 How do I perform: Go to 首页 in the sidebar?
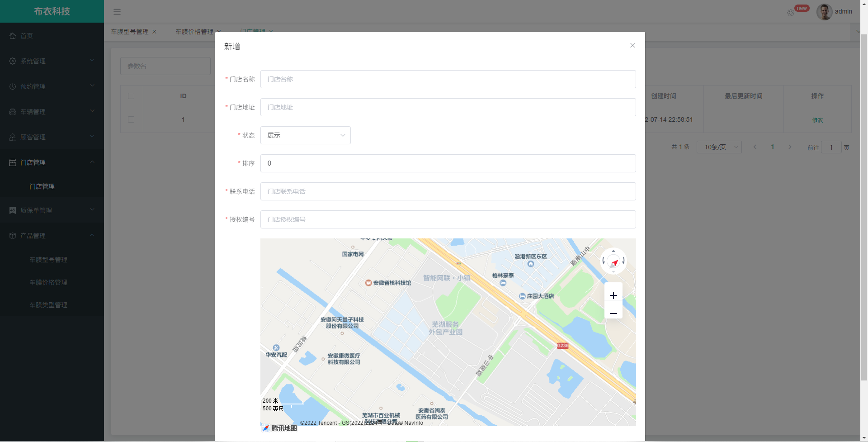click(x=52, y=36)
